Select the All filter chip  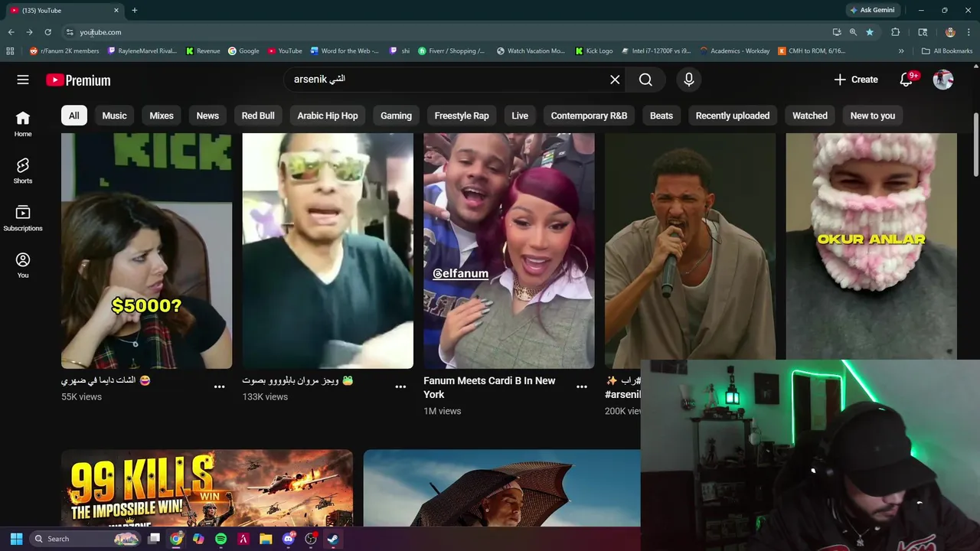pos(73,116)
